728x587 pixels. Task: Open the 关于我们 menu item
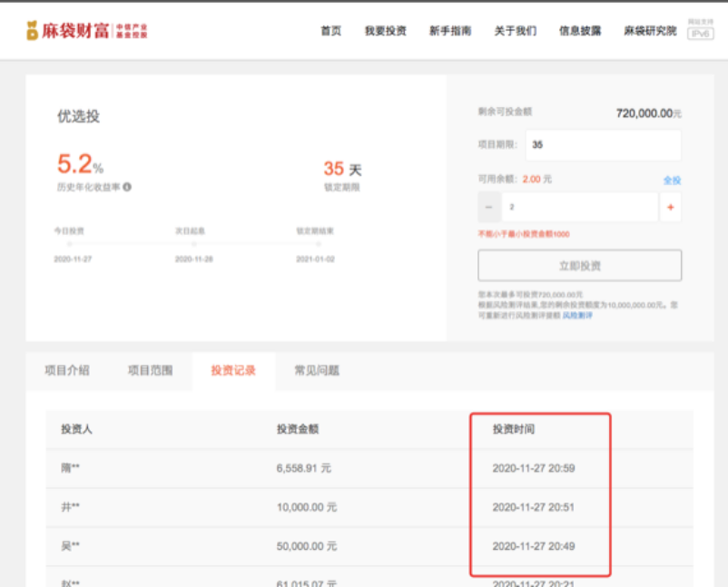[x=516, y=30]
